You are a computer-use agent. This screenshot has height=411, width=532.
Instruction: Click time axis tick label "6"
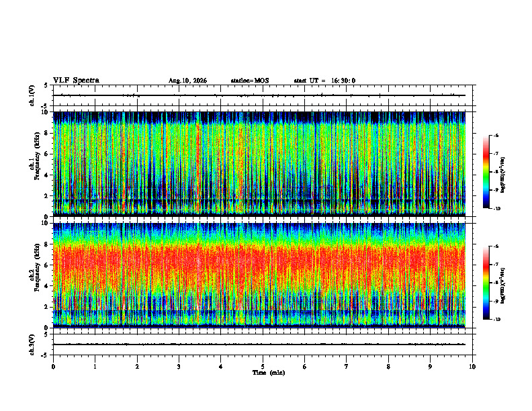tap(305, 367)
